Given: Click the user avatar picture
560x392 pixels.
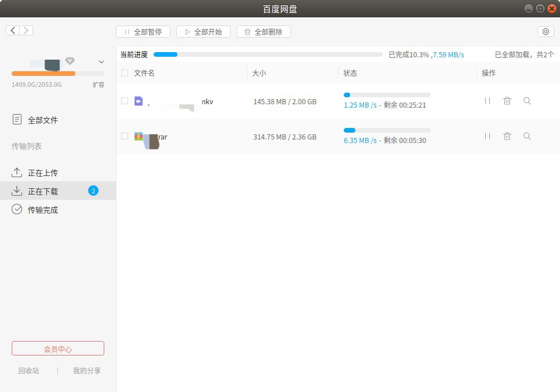Looking at the screenshot, I should click(52, 65).
